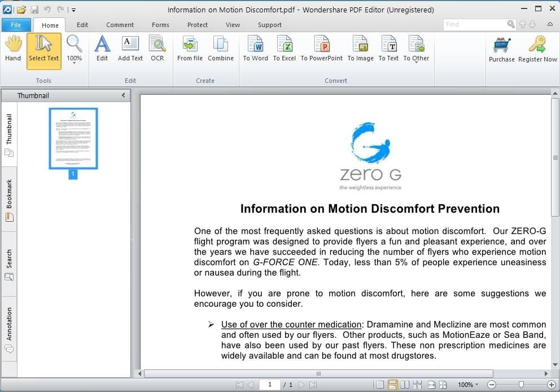This screenshot has width=560, height=392.
Task: Convert the PDF To Image
Action: (x=360, y=49)
